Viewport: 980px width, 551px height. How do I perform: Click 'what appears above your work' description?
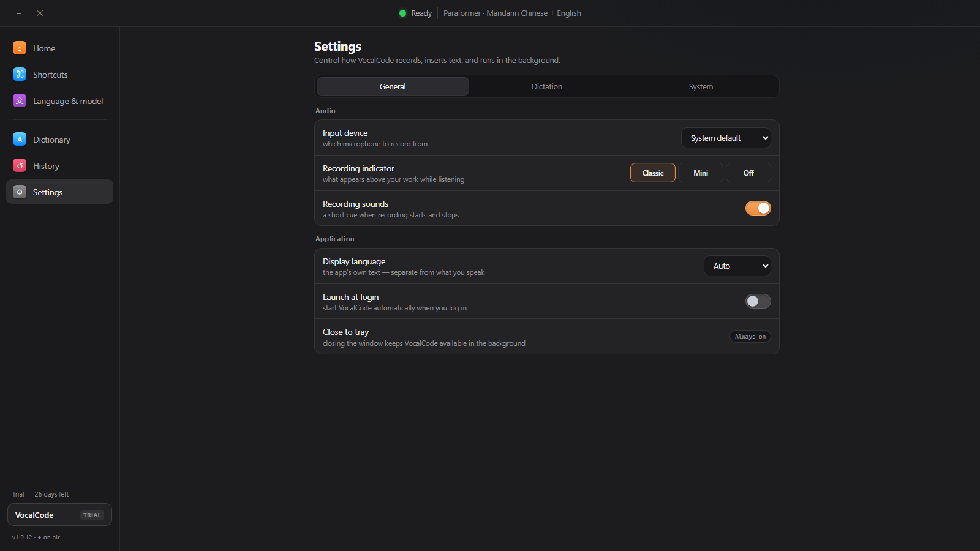(x=393, y=179)
